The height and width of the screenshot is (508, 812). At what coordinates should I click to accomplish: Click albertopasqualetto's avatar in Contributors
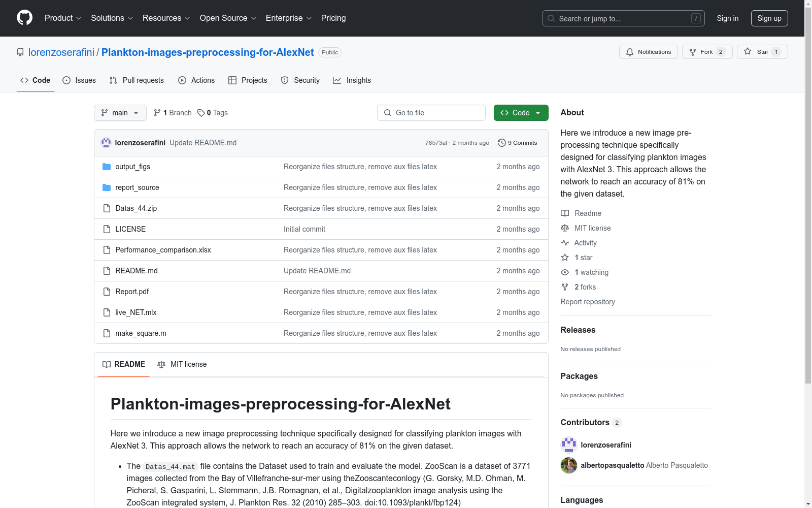569,465
